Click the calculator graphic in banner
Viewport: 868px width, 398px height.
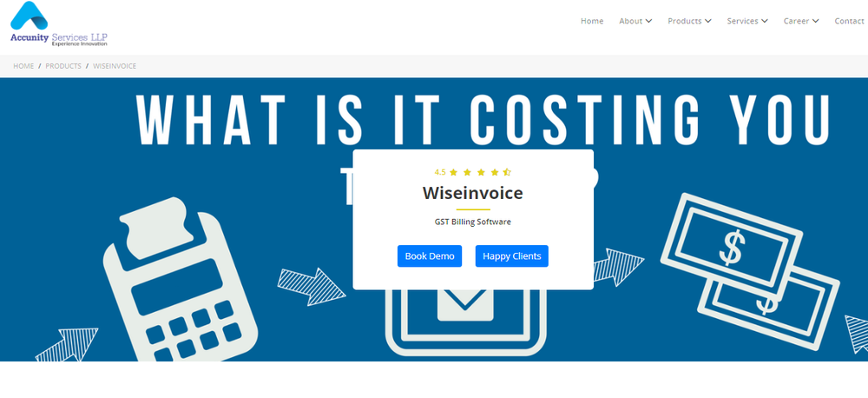point(180,280)
